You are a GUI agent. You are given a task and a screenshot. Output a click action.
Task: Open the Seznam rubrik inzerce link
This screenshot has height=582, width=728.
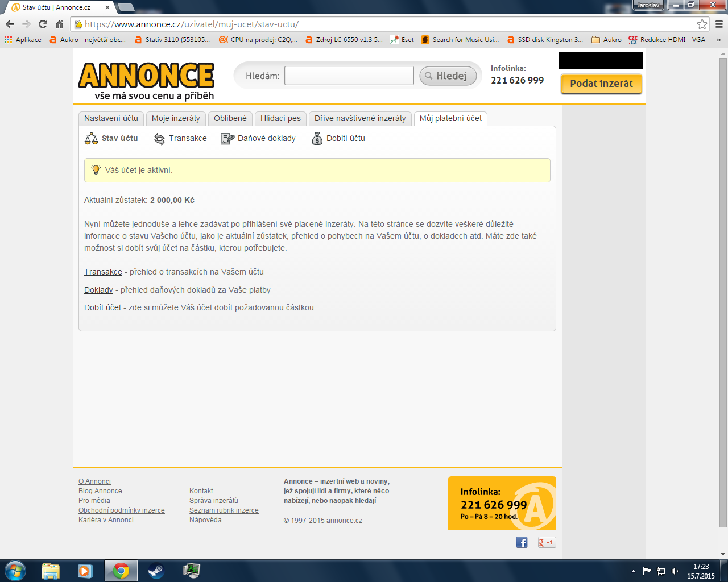tap(224, 510)
